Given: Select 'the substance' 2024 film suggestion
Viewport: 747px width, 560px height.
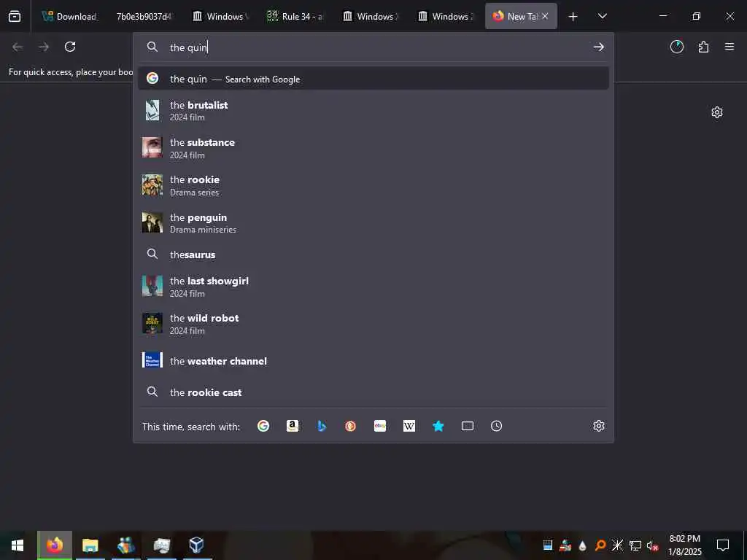Looking at the screenshot, I should (373, 148).
